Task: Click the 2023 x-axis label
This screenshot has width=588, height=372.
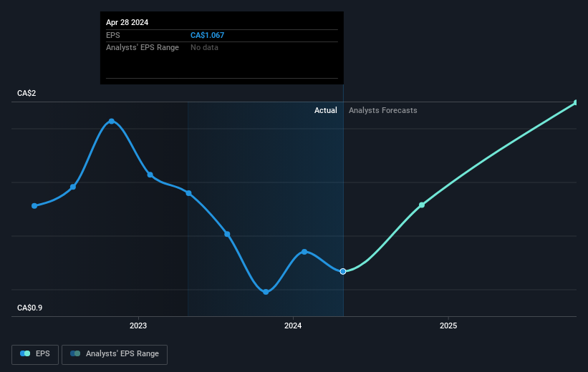Action: tap(138, 326)
